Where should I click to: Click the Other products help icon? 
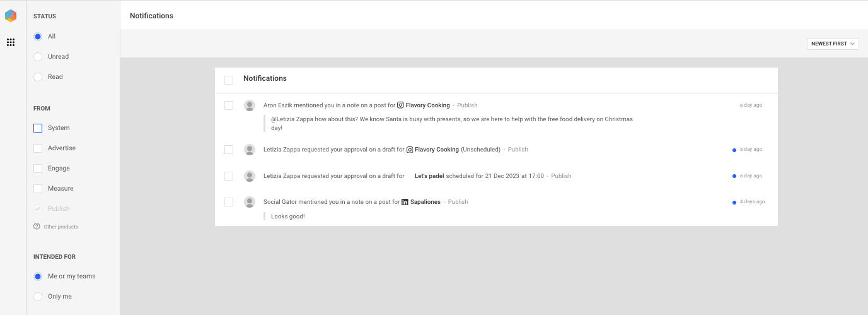click(37, 227)
